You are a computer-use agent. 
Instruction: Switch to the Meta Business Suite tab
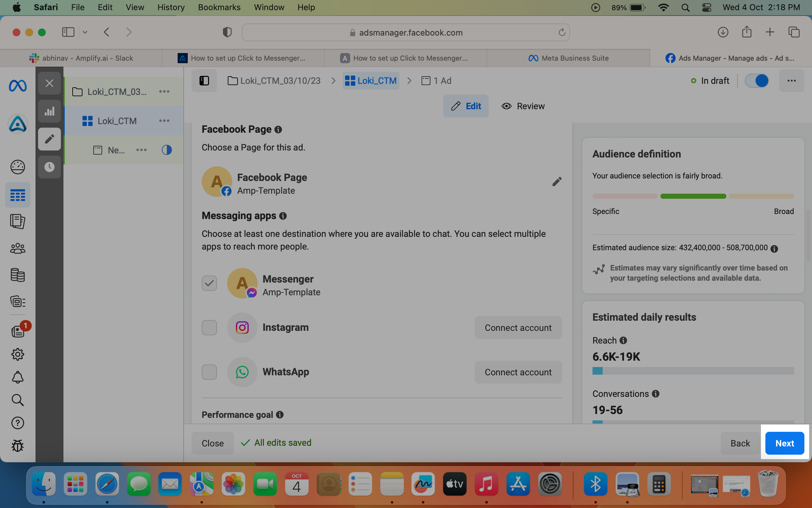tap(568, 58)
